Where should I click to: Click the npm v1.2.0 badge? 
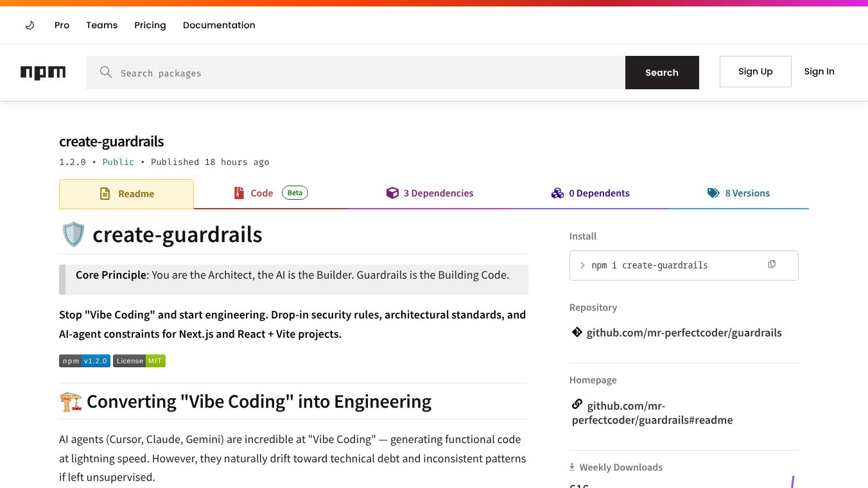[85, 361]
